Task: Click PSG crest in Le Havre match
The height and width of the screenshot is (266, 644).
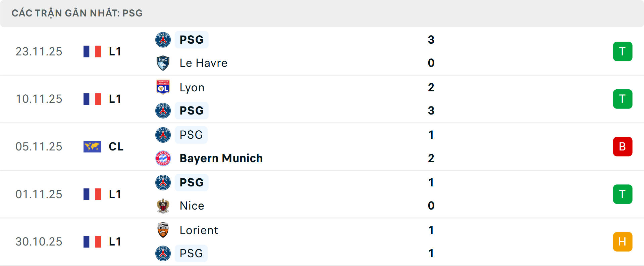Action: [163, 40]
